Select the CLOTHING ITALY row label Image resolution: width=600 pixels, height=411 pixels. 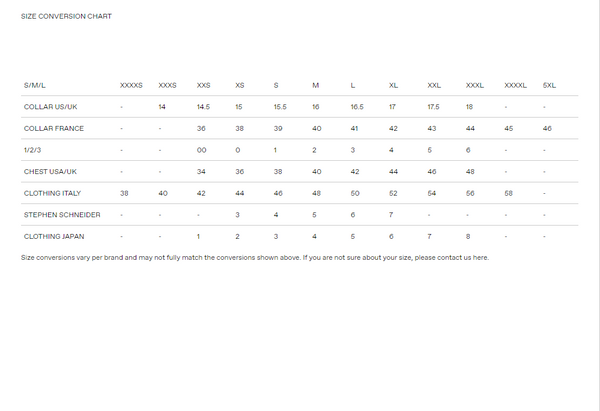52,192
